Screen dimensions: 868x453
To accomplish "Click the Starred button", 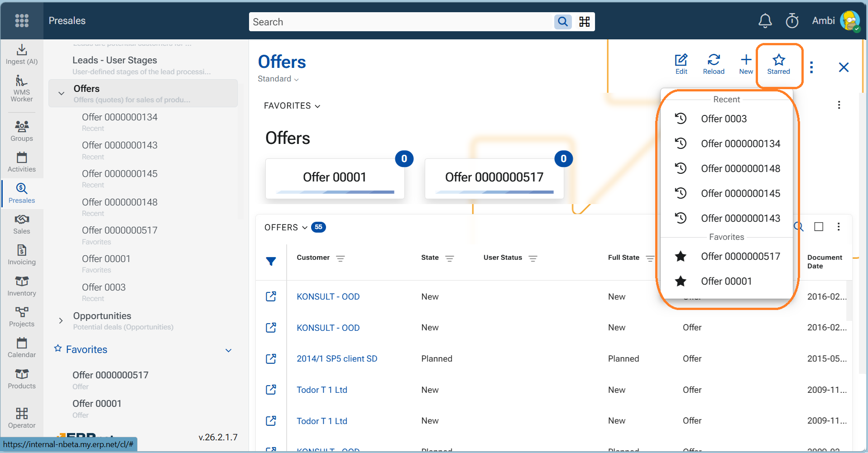I will click(778, 64).
